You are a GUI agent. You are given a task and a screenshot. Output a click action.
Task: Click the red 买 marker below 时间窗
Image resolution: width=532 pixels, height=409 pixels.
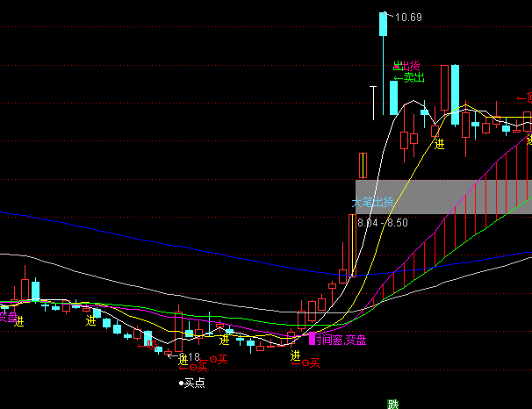pos(310,362)
